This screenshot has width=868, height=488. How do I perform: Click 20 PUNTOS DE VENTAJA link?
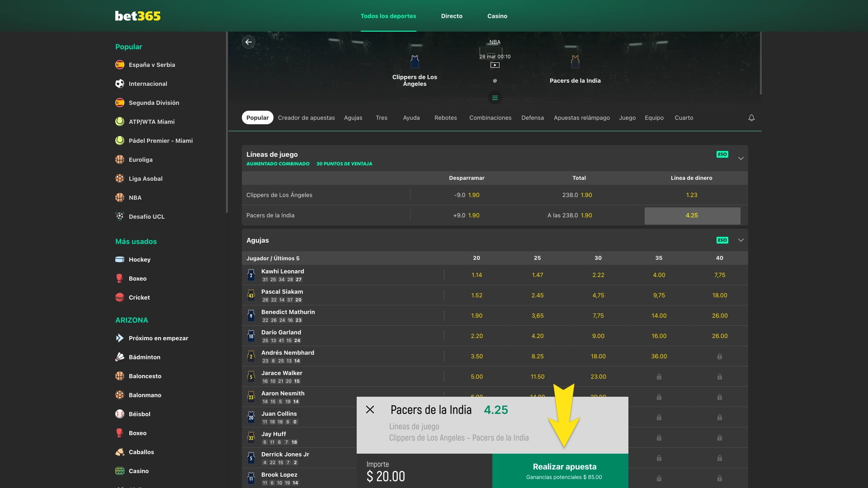(x=344, y=164)
